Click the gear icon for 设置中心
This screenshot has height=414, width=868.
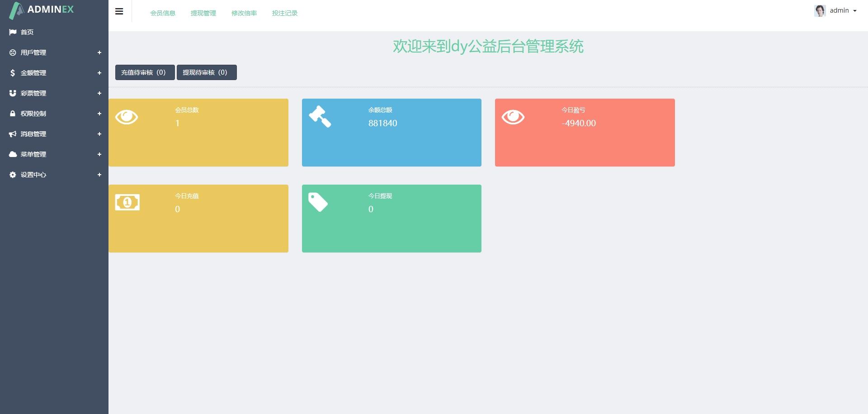[13, 175]
